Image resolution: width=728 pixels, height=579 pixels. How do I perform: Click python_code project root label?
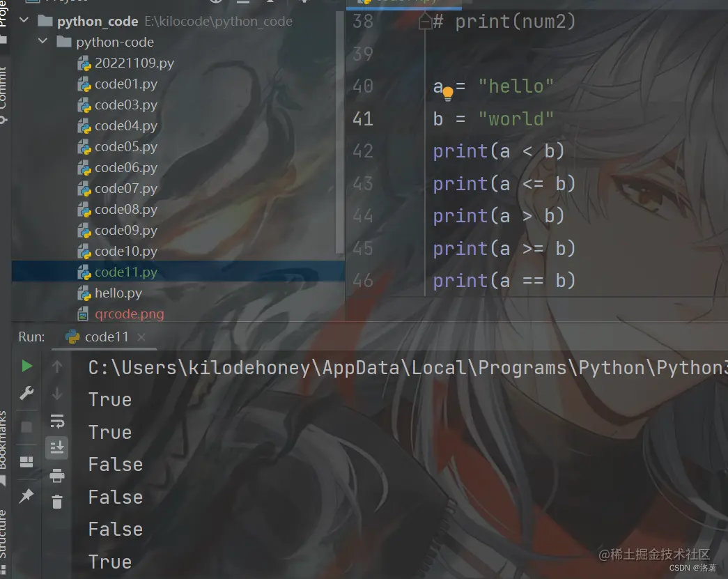pos(98,22)
